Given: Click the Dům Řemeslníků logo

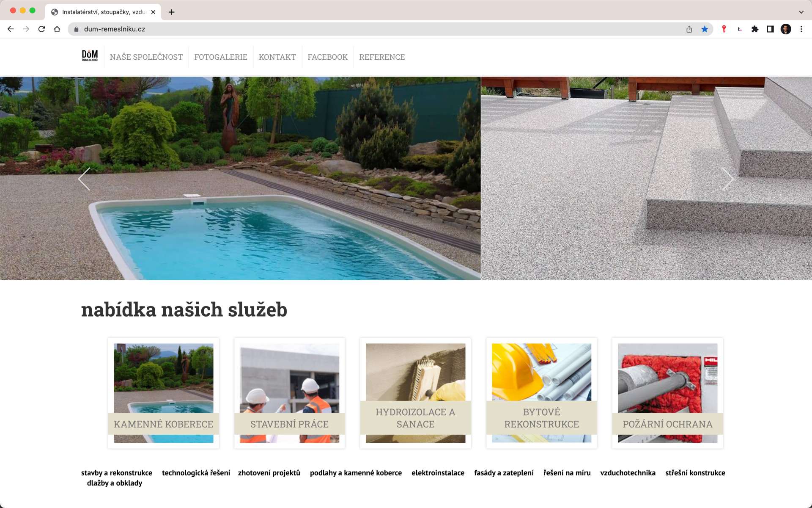Looking at the screenshot, I should click(90, 56).
